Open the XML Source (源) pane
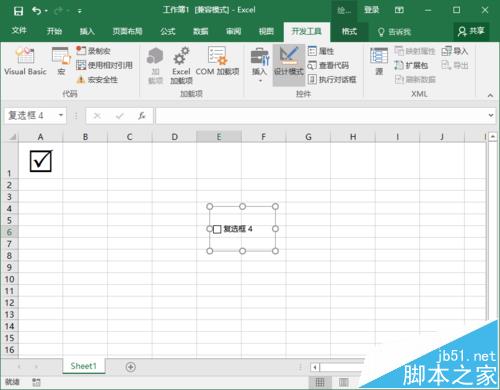Image resolution: width=500 pixels, height=390 pixels. tap(379, 62)
